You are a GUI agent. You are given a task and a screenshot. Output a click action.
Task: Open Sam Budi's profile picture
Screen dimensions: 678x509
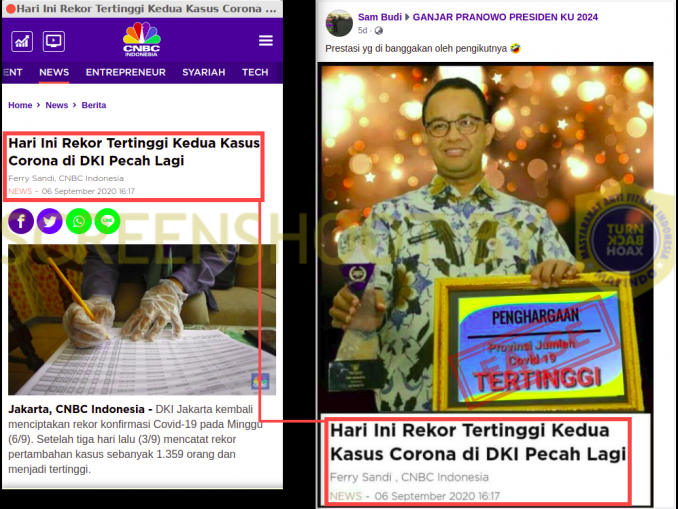(339, 23)
